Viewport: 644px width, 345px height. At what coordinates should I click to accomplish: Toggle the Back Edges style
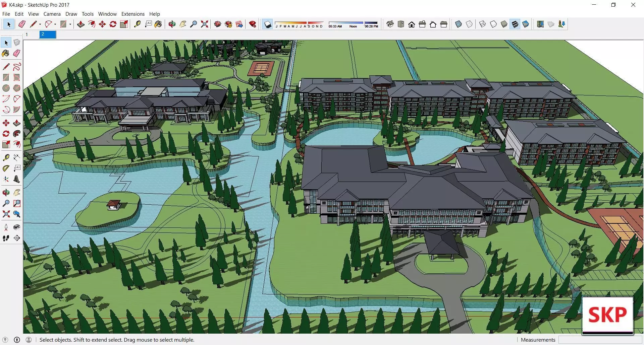coord(469,24)
